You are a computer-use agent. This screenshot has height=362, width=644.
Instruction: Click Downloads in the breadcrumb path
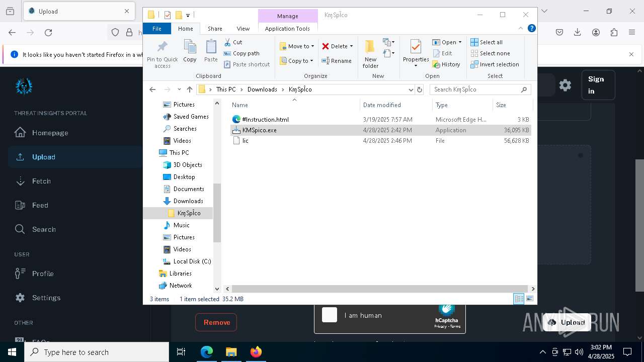262,89
